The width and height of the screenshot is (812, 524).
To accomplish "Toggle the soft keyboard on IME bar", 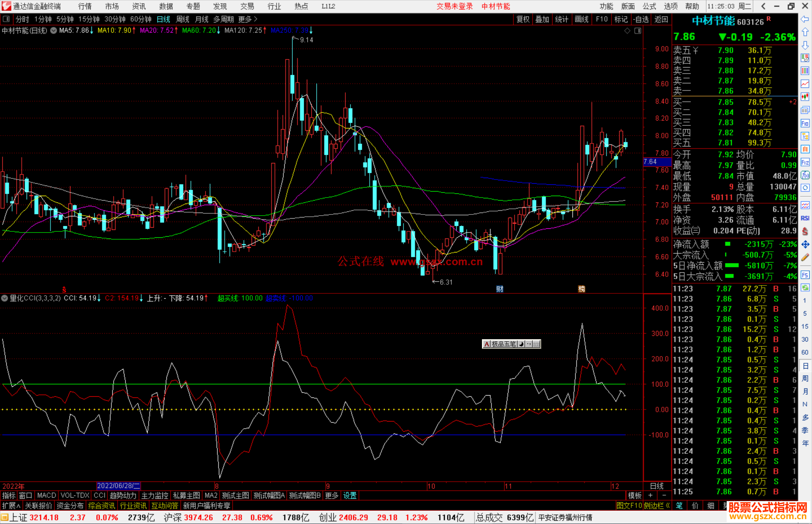I will [x=536, y=344].
